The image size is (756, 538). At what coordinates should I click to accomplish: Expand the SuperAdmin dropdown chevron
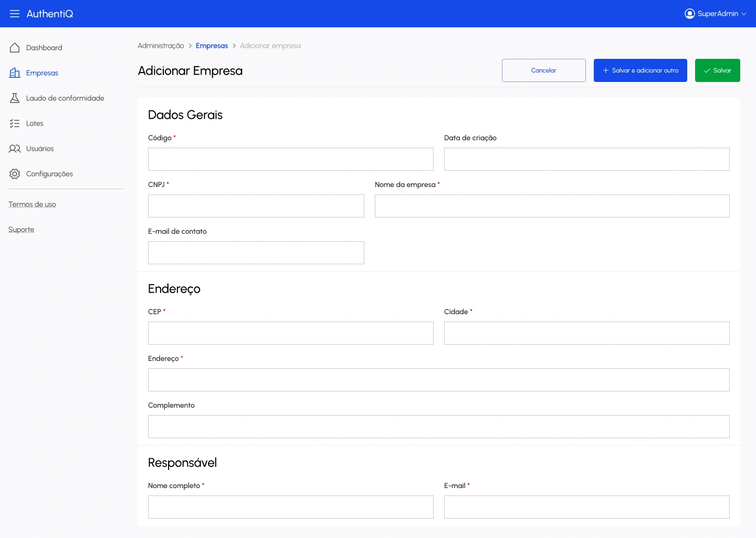(x=744, y=14)
